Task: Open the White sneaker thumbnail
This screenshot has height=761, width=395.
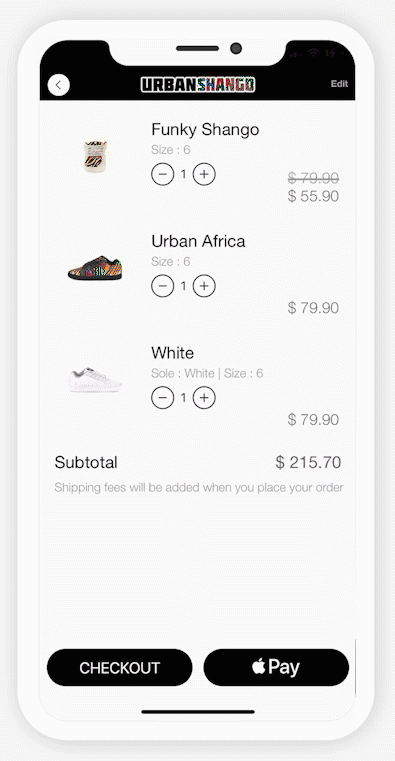Action: coord(95,380)
